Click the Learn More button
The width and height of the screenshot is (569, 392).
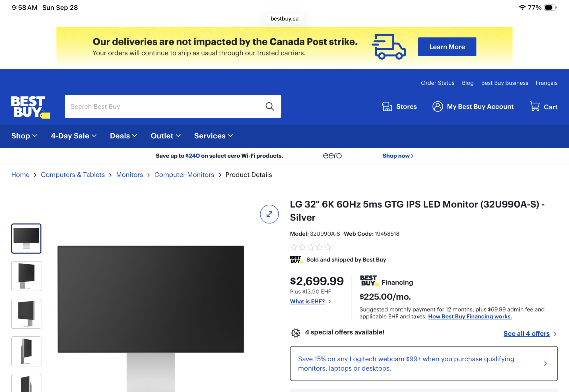pyautogui.click(x=447, y=47)
